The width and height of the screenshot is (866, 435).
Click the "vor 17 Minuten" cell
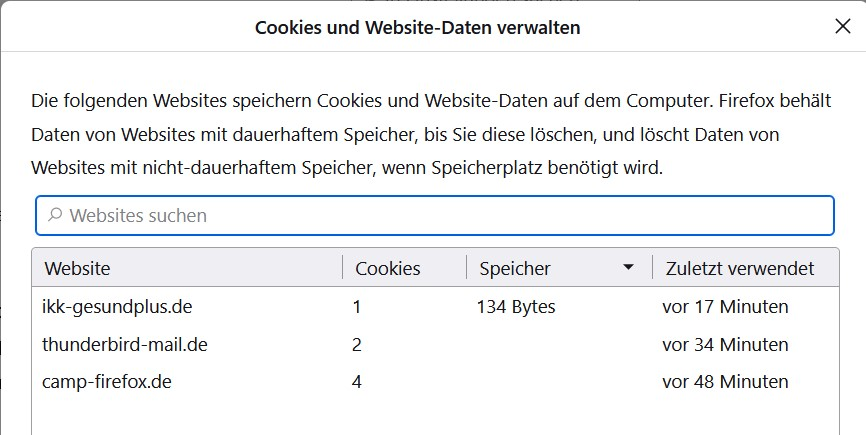click(725, 307)
